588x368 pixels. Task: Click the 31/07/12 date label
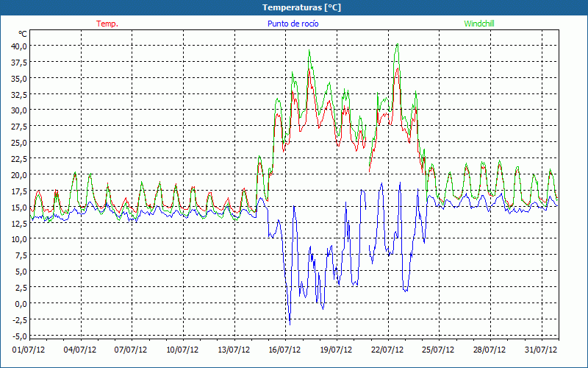coord(541,350)
